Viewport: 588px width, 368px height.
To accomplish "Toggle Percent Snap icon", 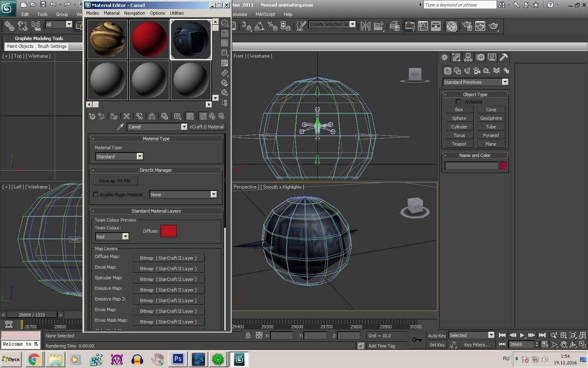I will tap(272, 26).
